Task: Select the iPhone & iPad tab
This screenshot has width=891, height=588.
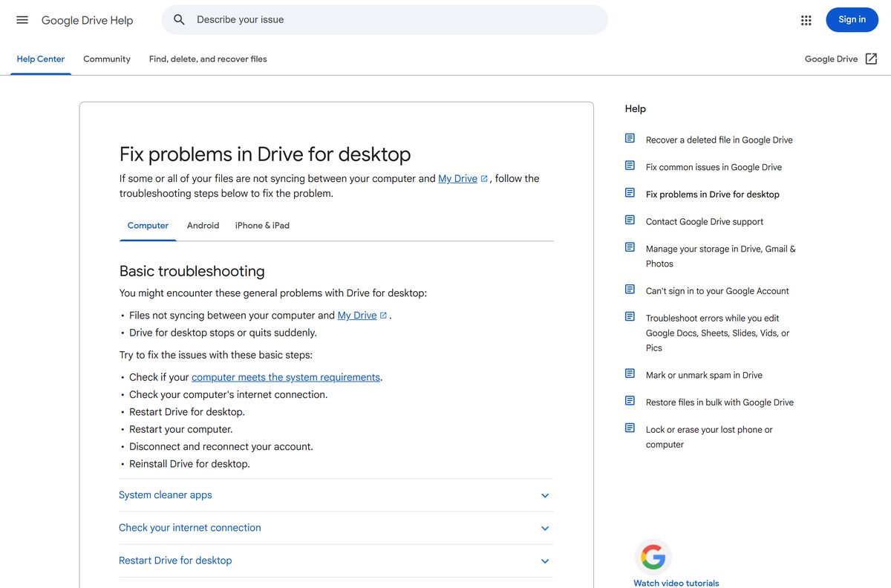Action: [262, 225]
